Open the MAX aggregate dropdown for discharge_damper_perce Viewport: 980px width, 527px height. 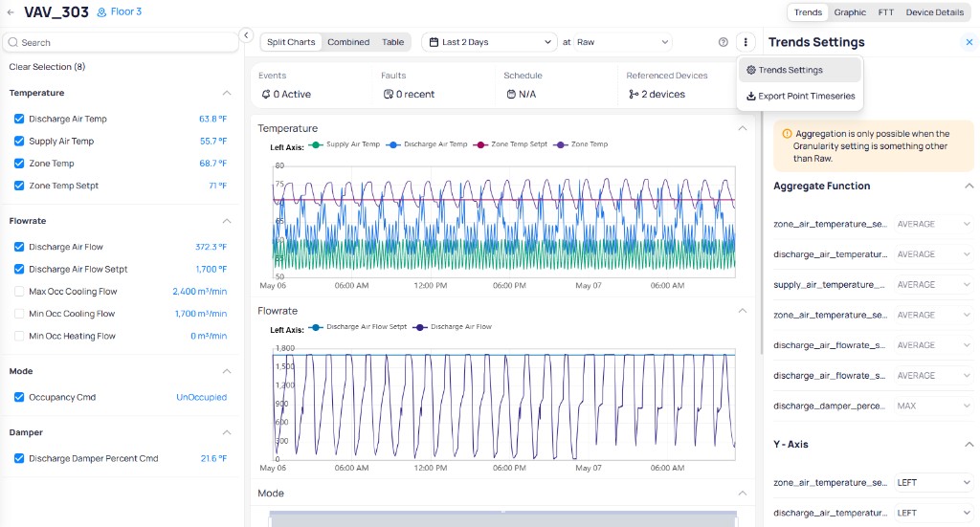pyautogui.click(x=934, y=406)
